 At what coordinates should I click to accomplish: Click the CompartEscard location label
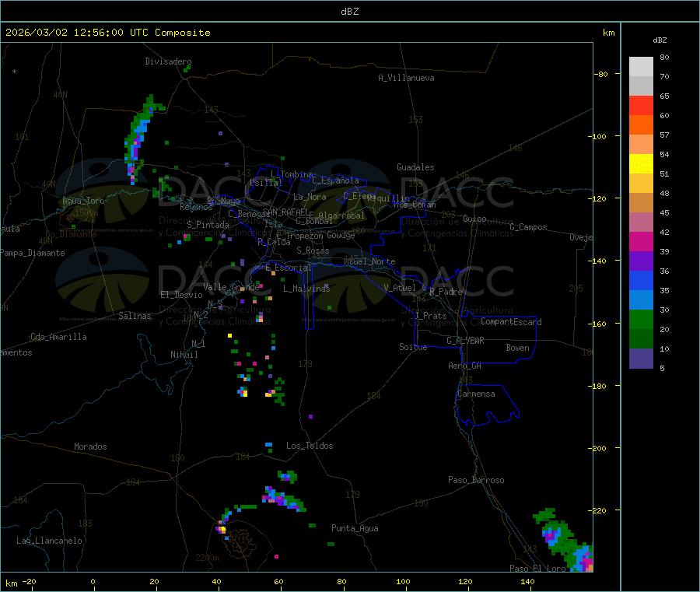tap(511, 321)
